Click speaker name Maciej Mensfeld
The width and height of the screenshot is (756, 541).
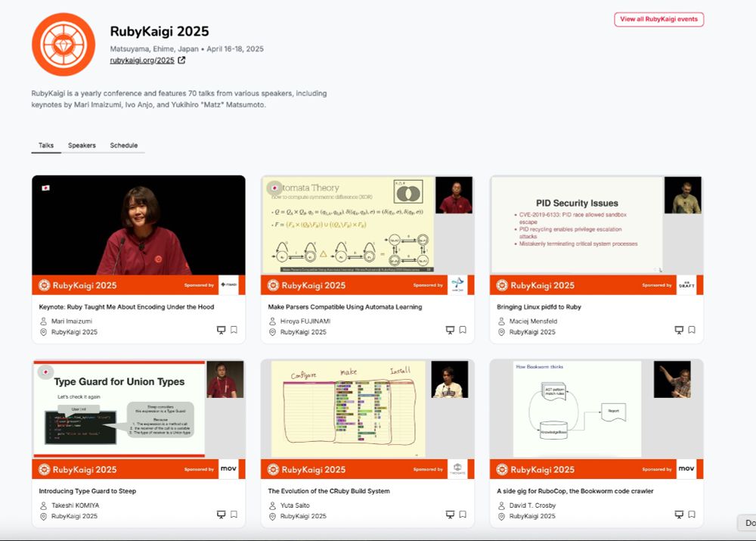pos(533,321)
